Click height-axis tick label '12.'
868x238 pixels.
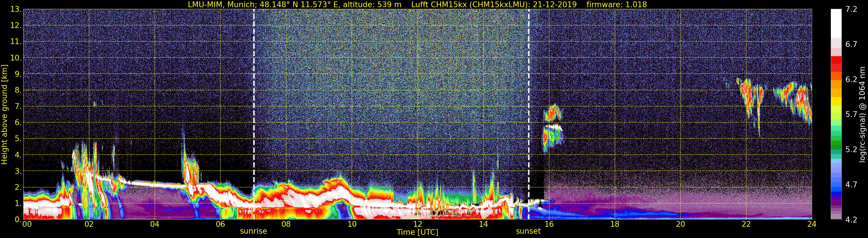(16, 26)
